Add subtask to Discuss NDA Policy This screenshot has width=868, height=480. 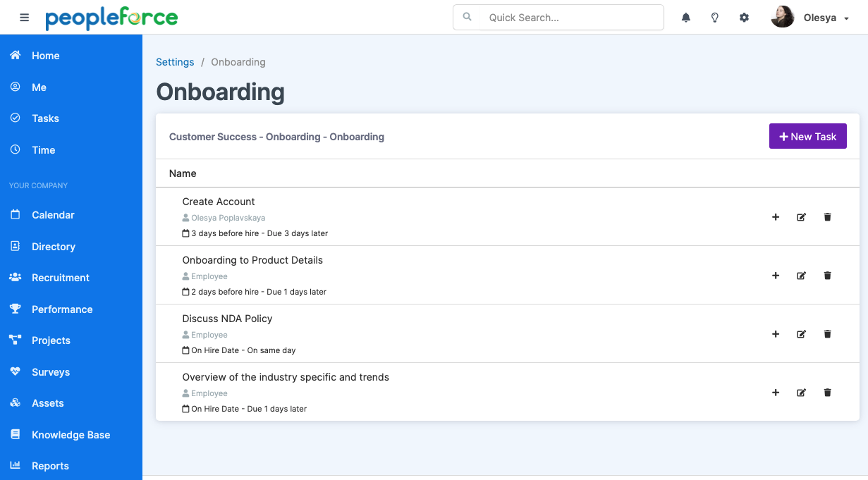[776, 334]
